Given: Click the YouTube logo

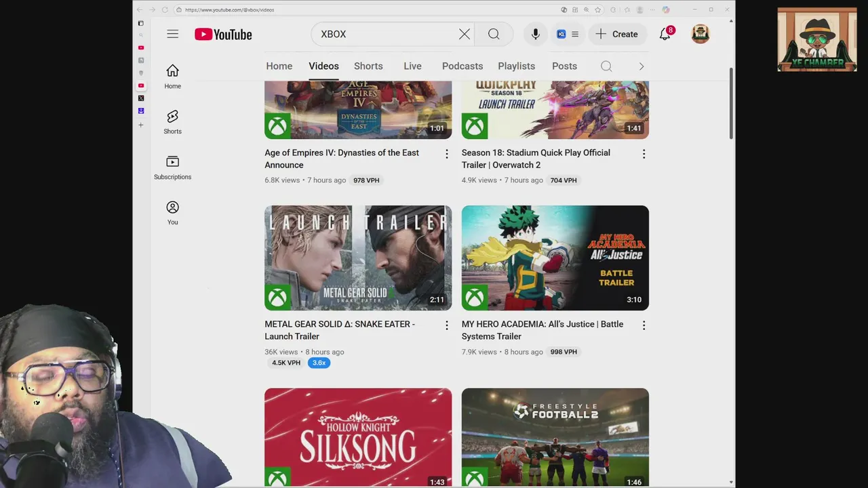Looking at the screenshot, I should click(x=223, y=34).
